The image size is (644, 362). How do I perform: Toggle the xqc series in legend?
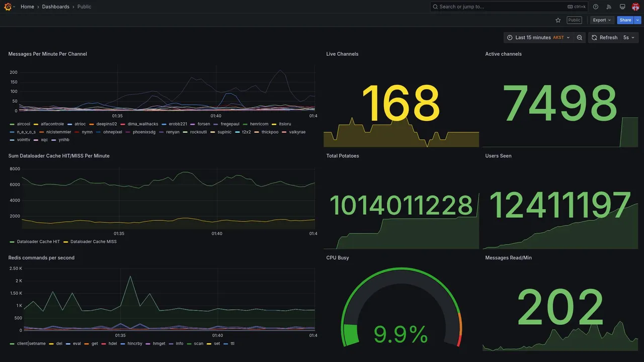pyautogui.click(x=41, y=140)
